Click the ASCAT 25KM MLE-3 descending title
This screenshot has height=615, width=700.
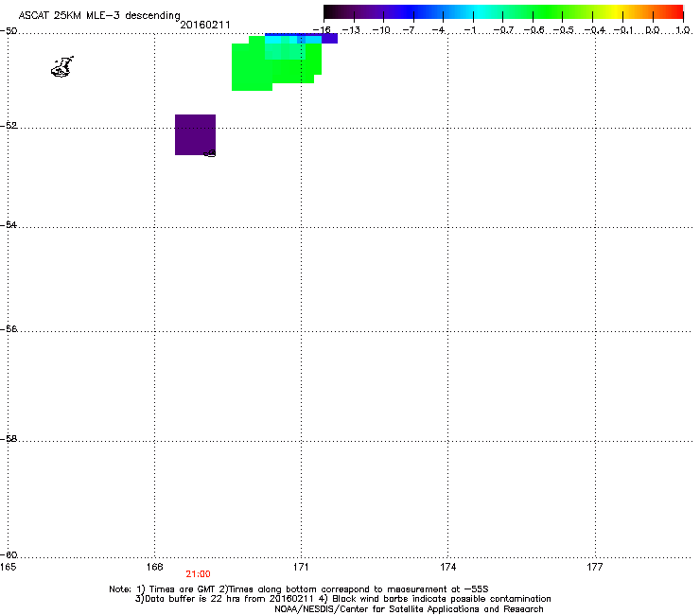pyautogui.click(x=99, y=16)
